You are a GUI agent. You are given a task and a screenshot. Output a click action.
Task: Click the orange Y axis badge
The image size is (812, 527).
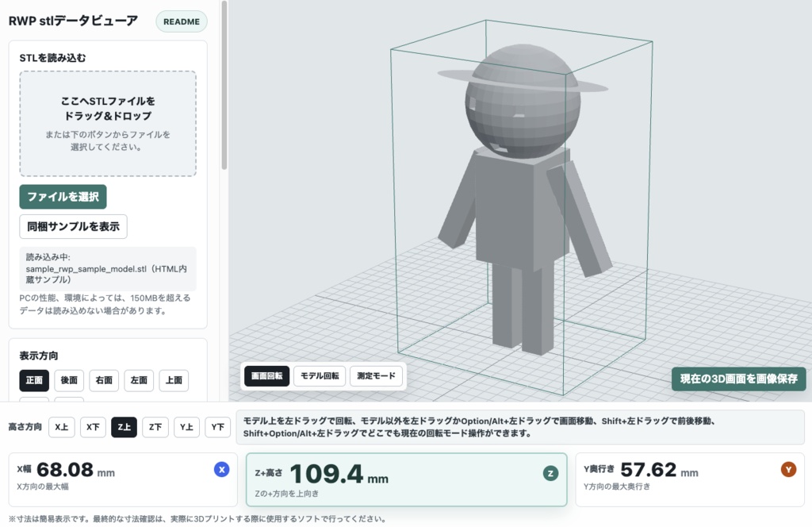pyautogui.click(x=789, y=470)
